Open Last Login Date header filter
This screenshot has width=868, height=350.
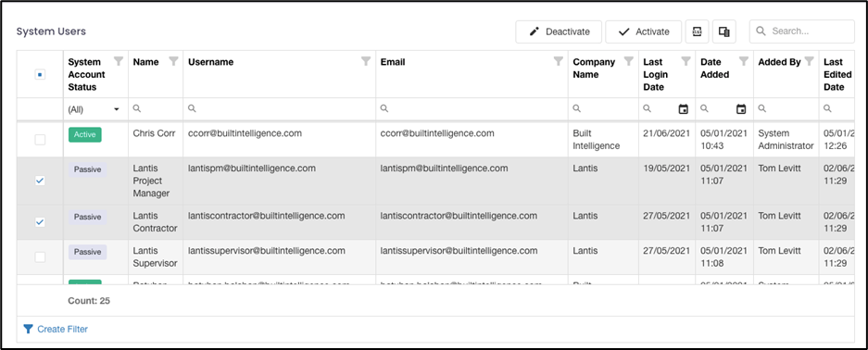pos(686,61)
